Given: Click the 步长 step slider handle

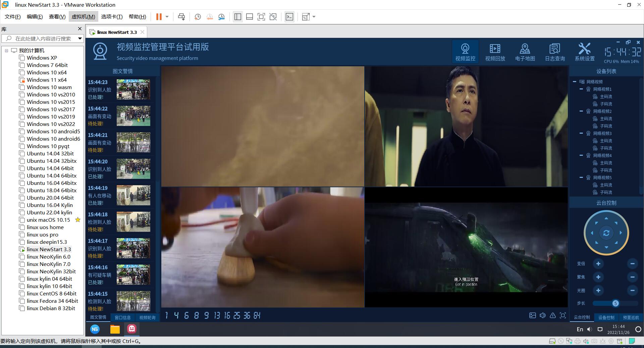Looking at the screenshot, I should pyautogui.click(x=615, y=303).
